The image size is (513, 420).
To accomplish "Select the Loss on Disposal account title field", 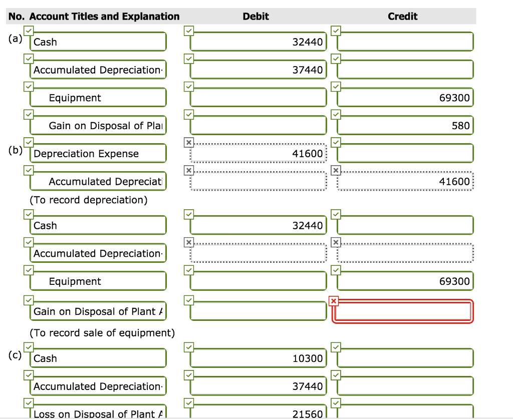I will [x=98, y=412].
